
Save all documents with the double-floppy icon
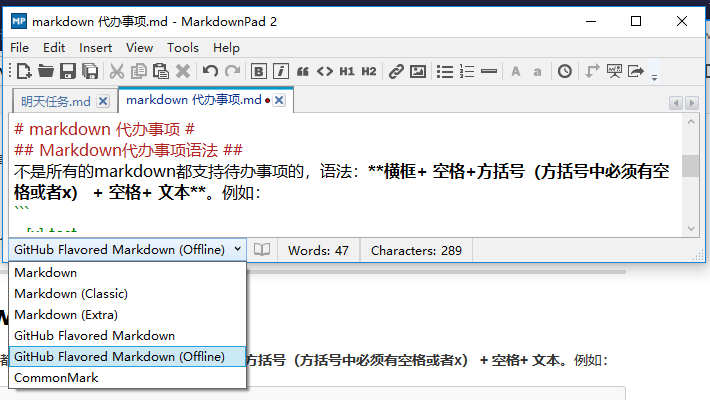click(90, 71)
